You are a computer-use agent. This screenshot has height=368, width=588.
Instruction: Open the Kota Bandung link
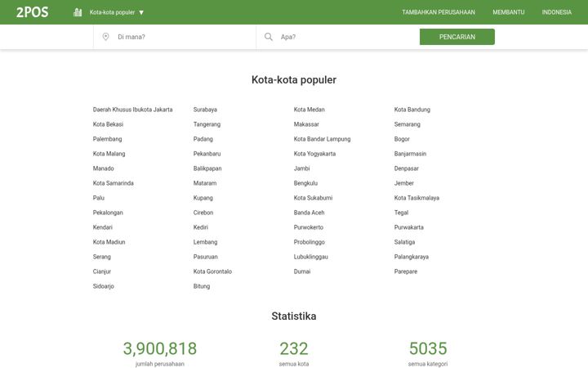pyautogui.click(x=412, y=110)
